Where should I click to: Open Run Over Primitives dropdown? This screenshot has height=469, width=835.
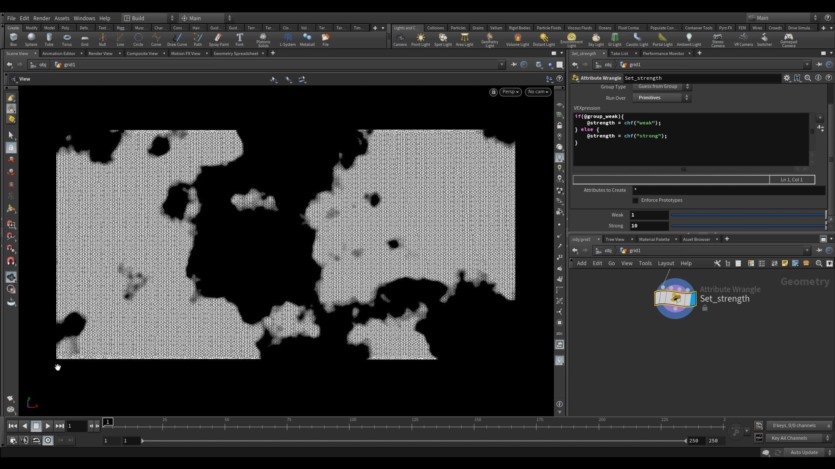tap(661, 98)
